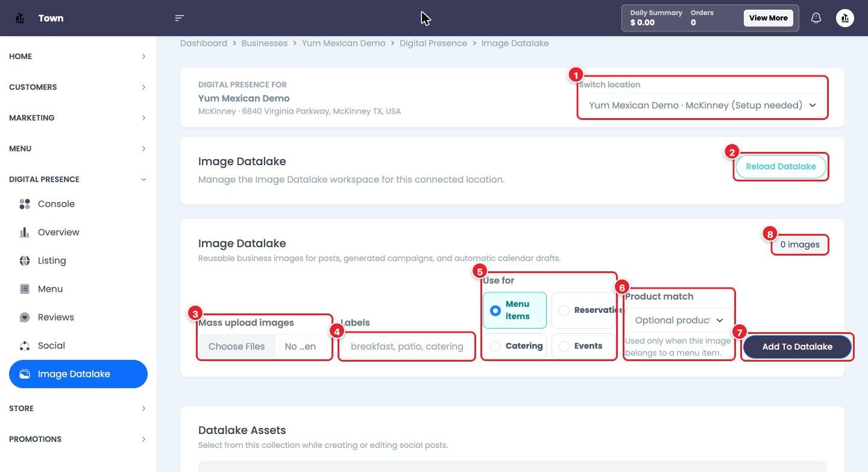Expand the CUSTOMERS sidebar section

pyautogui.click(x=78, y=87)
